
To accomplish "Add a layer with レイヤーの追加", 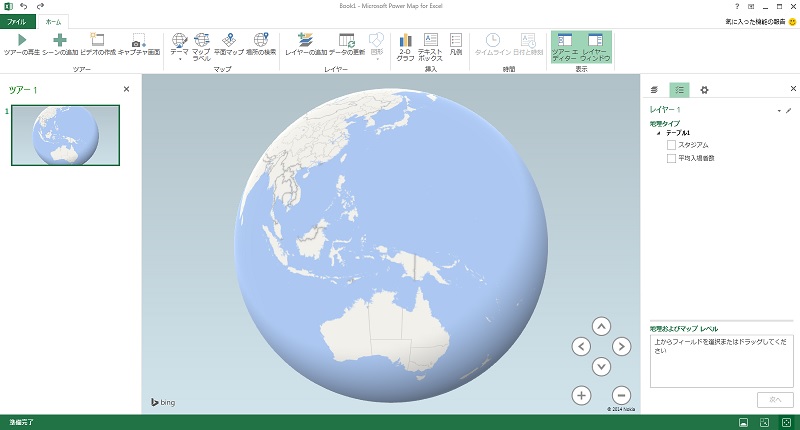I will [306, 44].
